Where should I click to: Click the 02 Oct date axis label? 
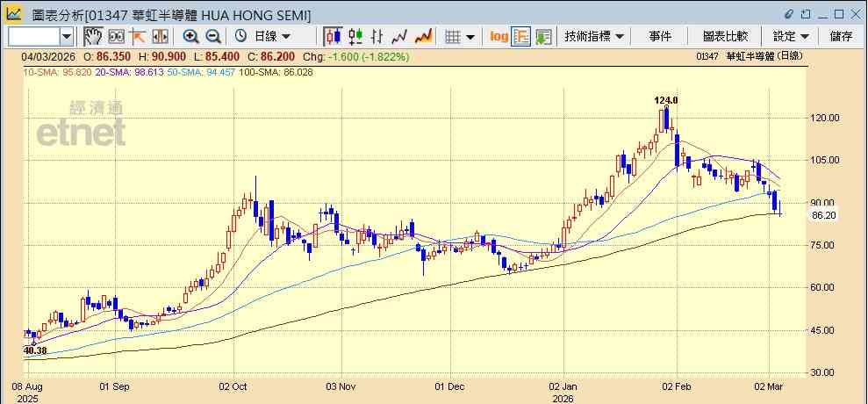233,386
